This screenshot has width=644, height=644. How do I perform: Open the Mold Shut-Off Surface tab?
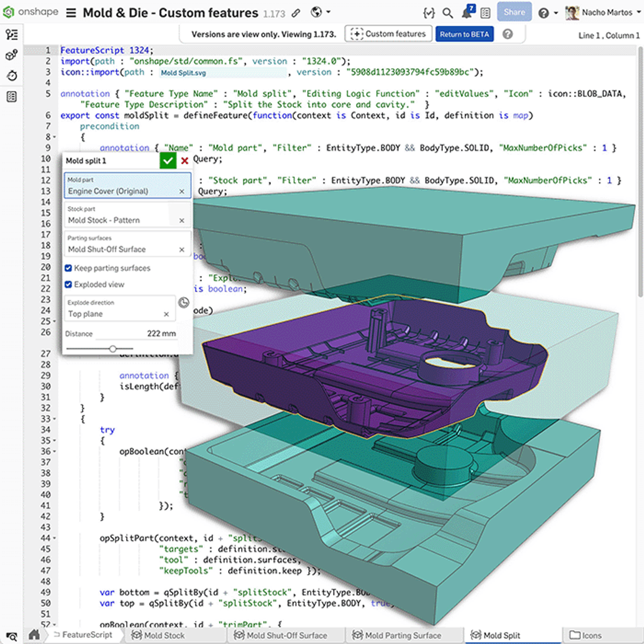click(287, 635)
